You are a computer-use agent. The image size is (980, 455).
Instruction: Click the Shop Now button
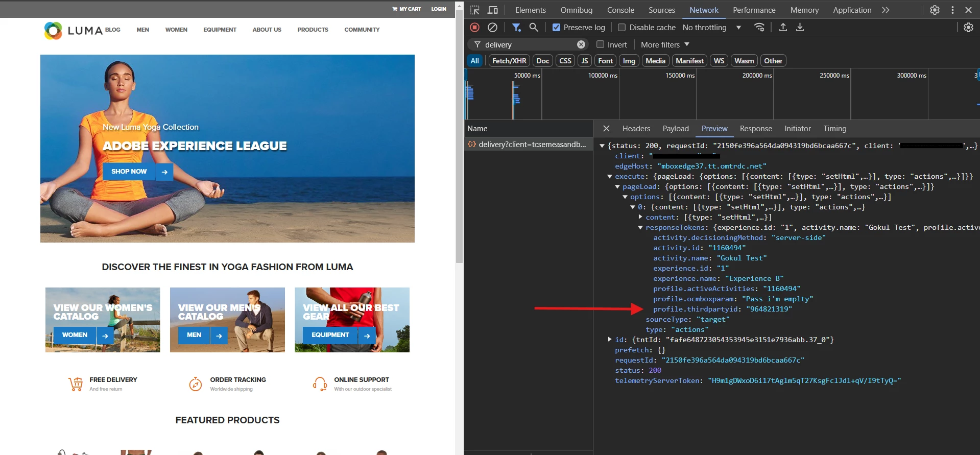[x=129, y=172]
